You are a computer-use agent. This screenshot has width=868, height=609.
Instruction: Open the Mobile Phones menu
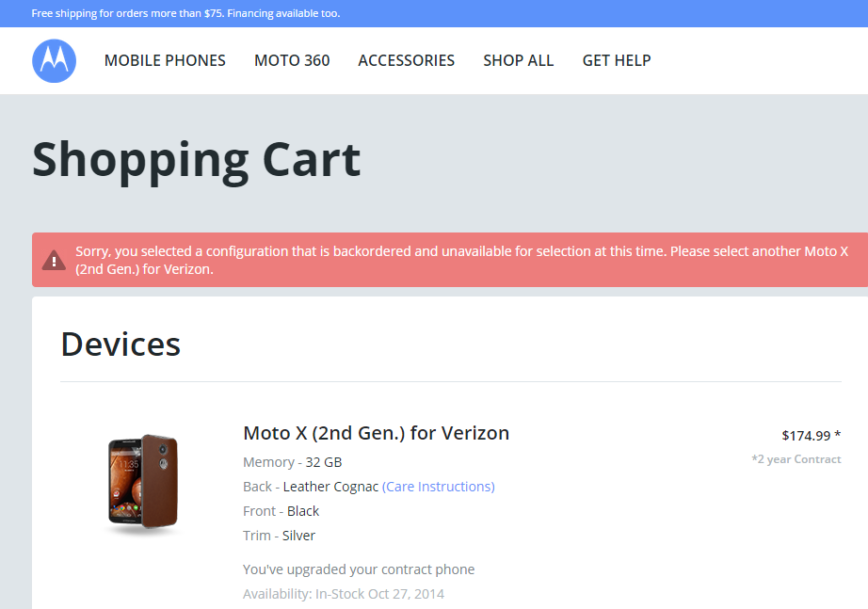tap(165, 60)
